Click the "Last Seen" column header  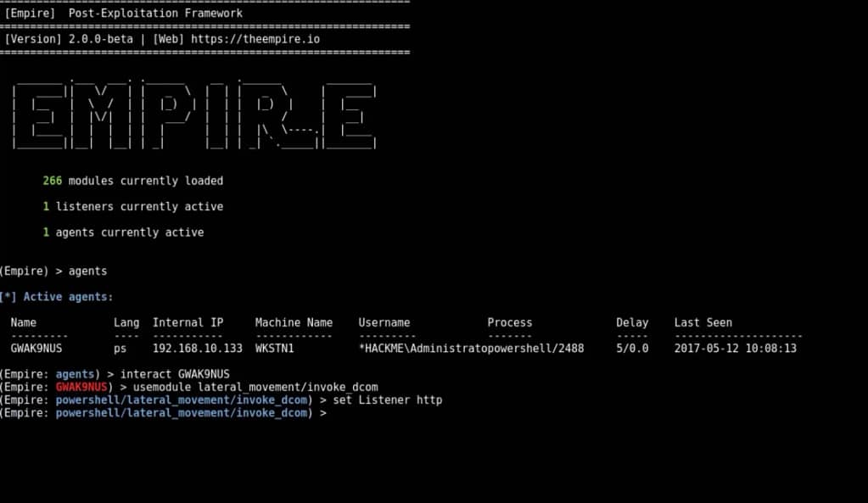coord(703,322)
